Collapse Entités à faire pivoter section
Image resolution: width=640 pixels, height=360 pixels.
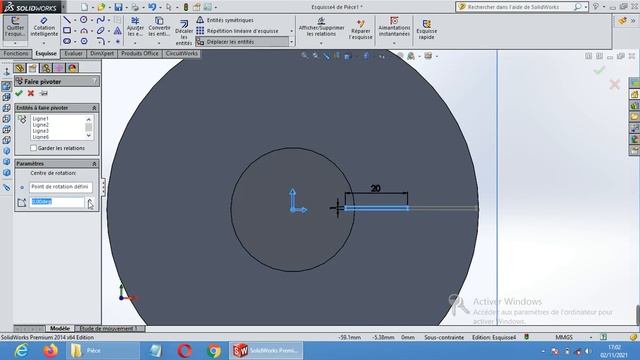pyautogui.click(x=94, y=108)
